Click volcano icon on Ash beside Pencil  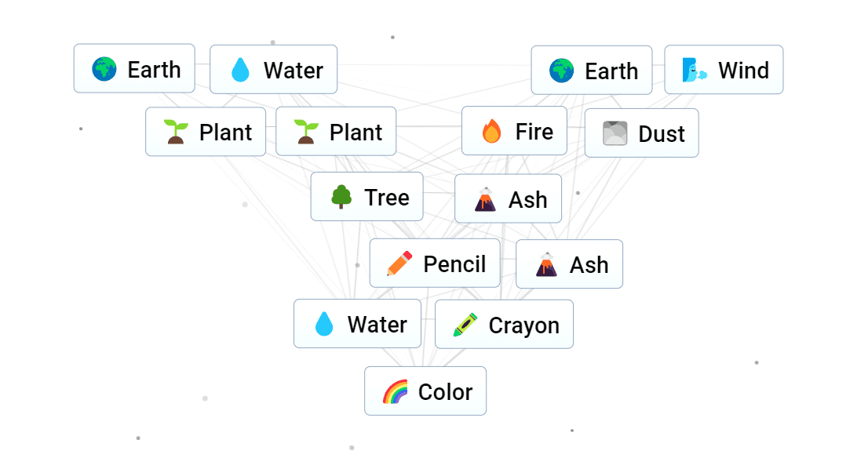coord(546,264)
